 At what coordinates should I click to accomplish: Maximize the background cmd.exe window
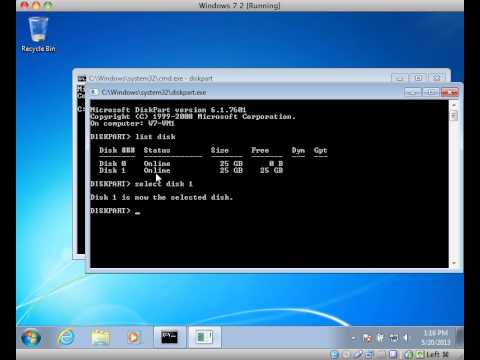(418, 78)
